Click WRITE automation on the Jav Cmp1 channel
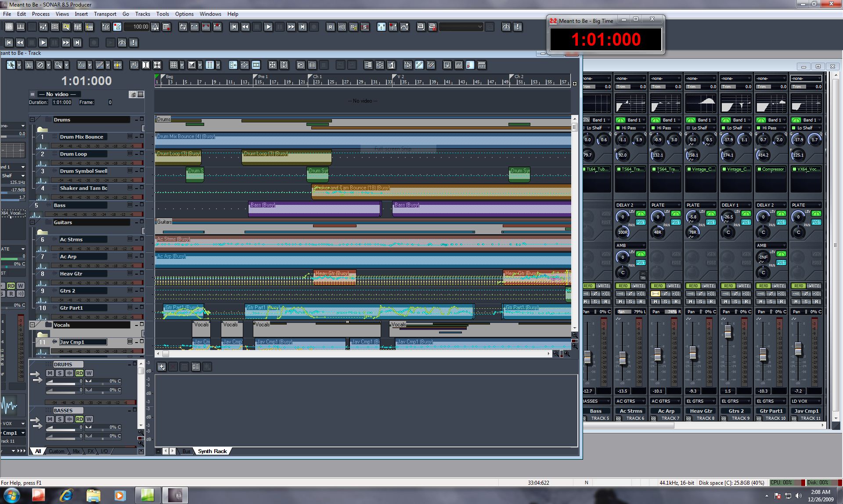 click(x=814, y=286)
